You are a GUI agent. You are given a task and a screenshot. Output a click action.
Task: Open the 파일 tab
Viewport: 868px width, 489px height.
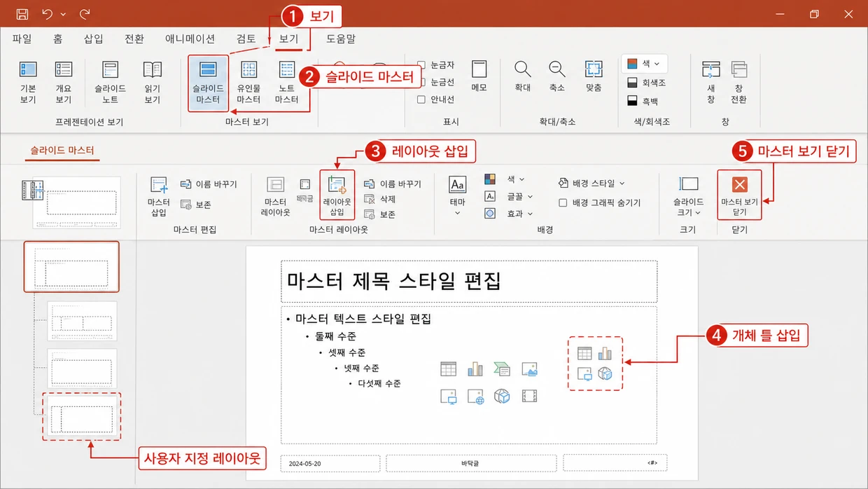click(x=22, y=39)
